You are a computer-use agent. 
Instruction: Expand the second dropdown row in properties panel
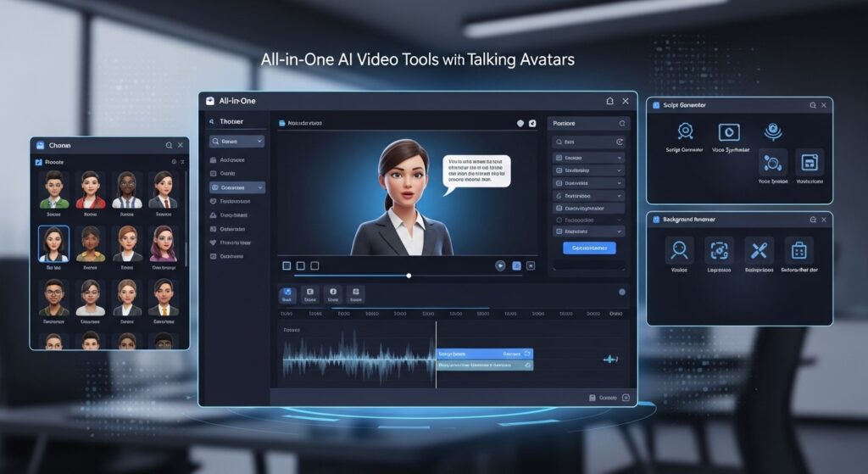588,170
